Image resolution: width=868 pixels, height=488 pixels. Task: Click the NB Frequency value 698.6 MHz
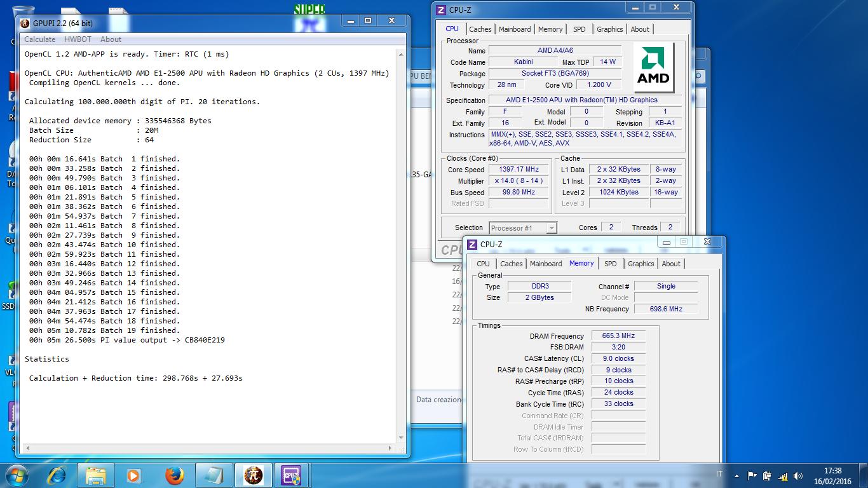coord(666,309)
